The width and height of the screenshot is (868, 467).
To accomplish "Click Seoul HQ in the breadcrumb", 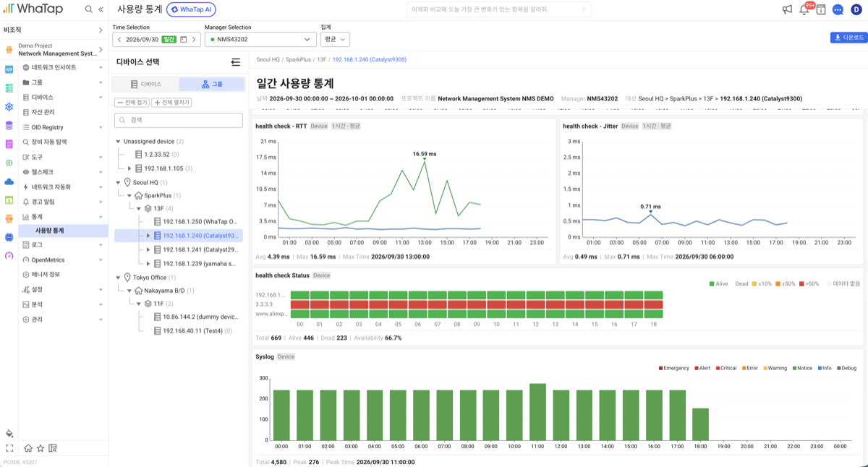I will click(x=268, y=59).
